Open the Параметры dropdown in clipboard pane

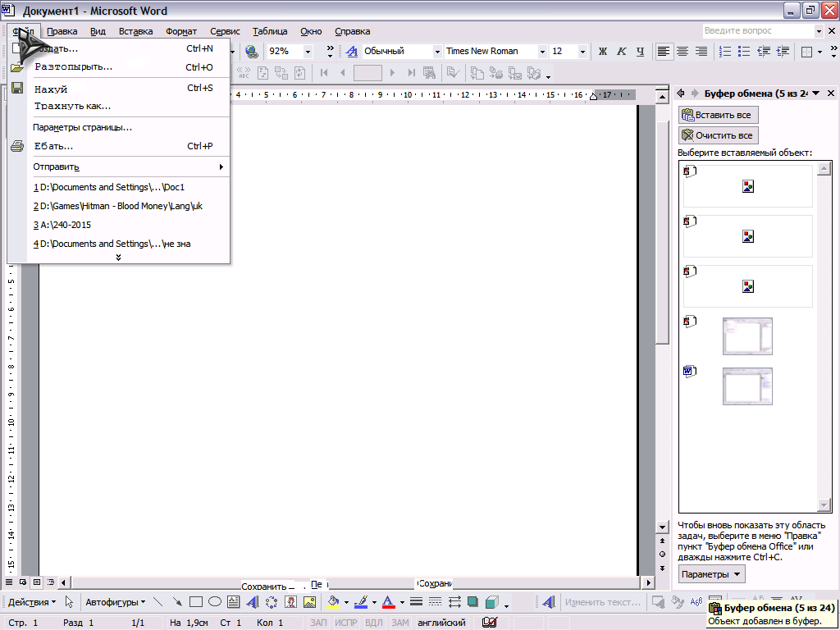[x=711, y=574]
